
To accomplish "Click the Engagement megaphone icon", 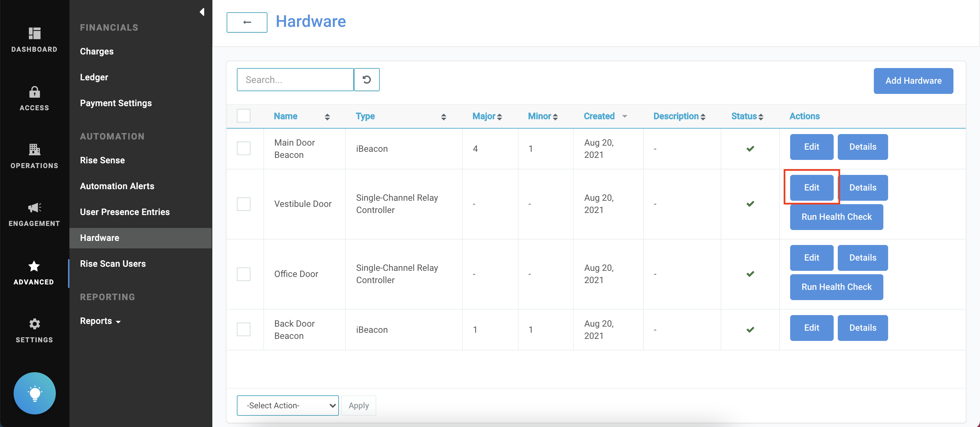I will click(34, 208).
